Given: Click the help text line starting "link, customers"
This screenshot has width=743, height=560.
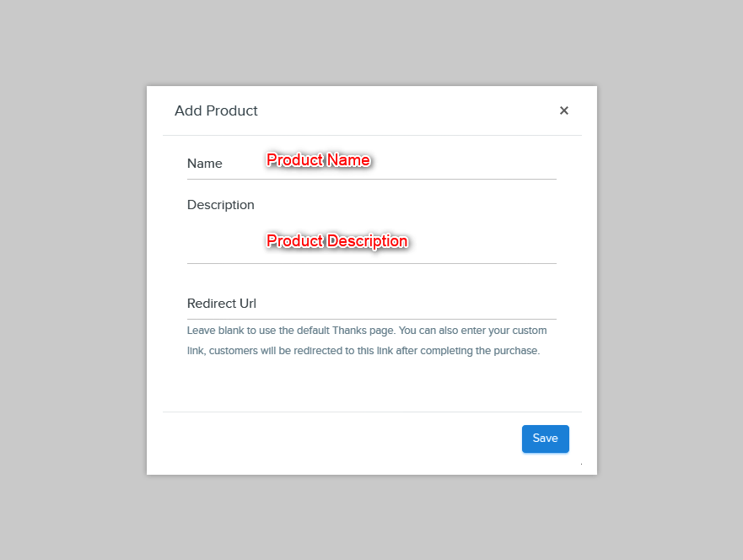Looking at the screenshot, I should [x=363, y=351].
